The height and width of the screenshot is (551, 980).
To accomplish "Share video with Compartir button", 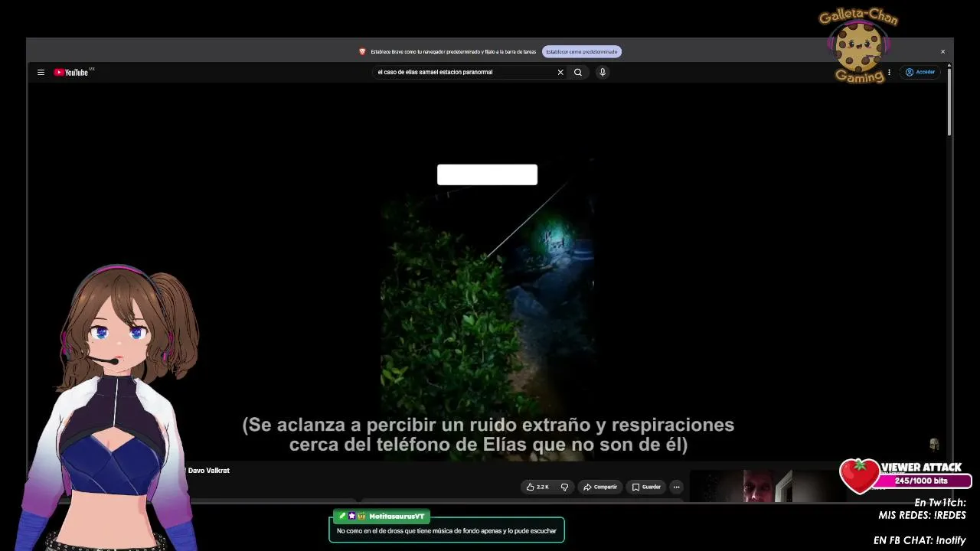I will tap(600, 487).
